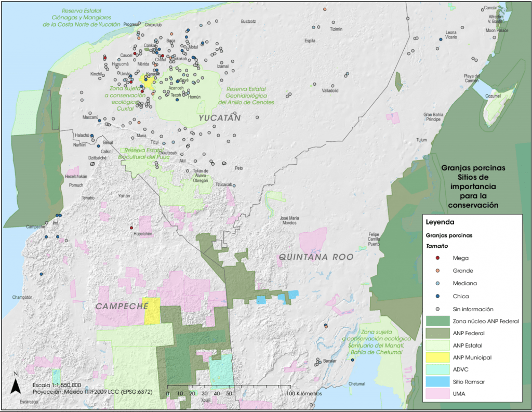Click the blue Sitio Ramsar legend swatch

(437, 382)
